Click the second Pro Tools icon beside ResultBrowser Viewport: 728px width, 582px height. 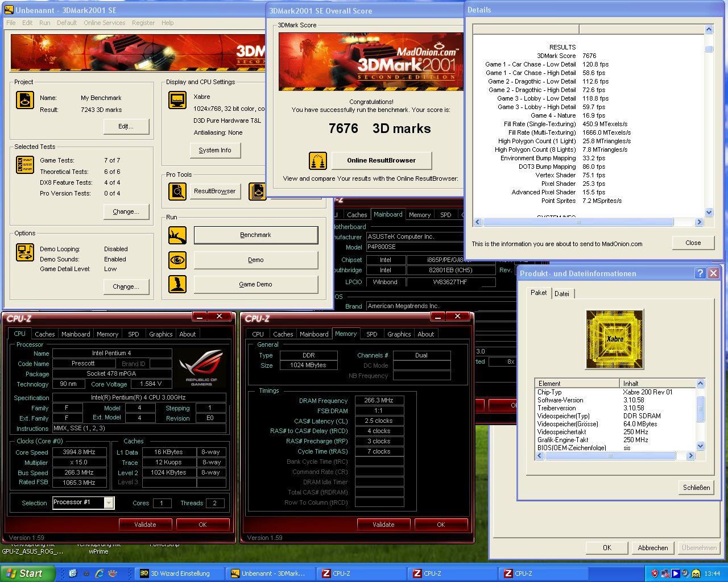pyautogui.click(x=258, y=192)
